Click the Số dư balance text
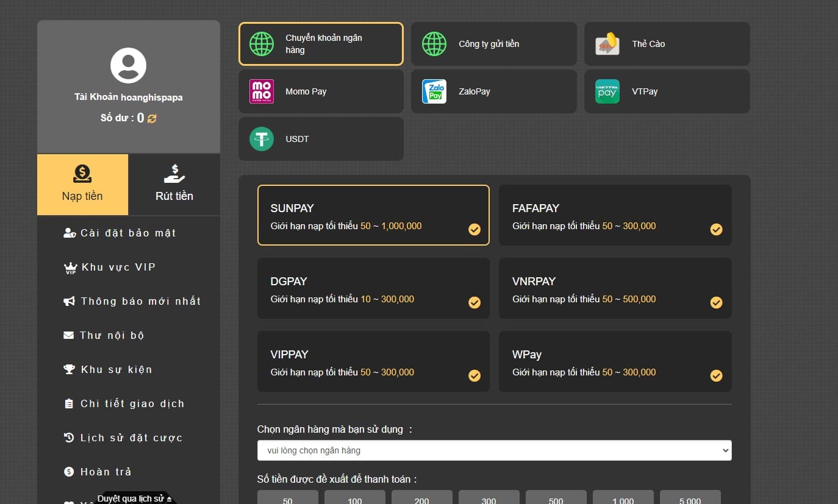 point(122,118)
